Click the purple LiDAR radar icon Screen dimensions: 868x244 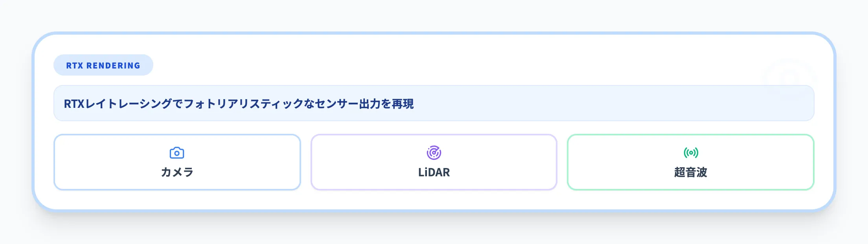tap(434, 153)
